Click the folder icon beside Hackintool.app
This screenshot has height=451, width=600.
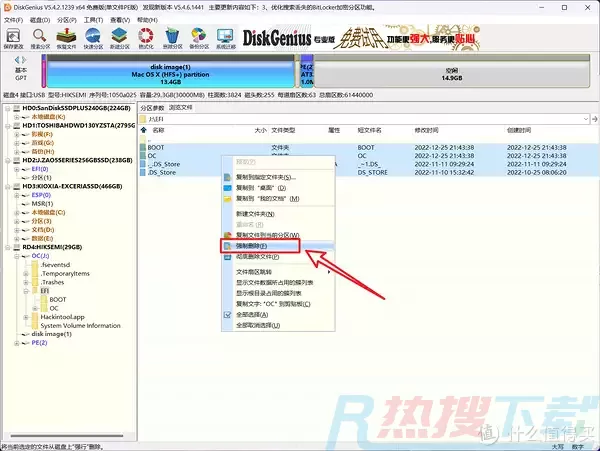tap(35, 317)
